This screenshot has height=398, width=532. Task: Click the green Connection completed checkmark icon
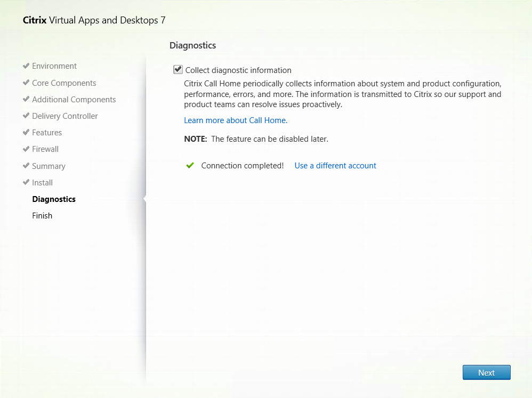pyautogui.click(x=190, y=166)
